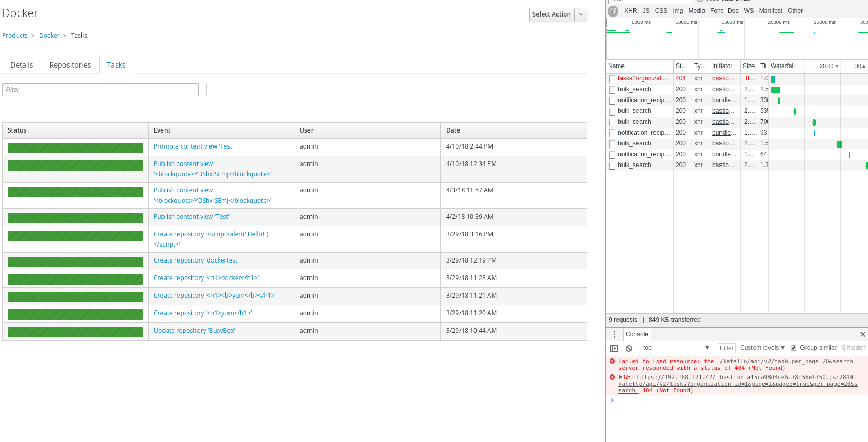868x442 pixels.
Task: Open the Select Action dropdown arrow
Action: click(x=581, y=14)
